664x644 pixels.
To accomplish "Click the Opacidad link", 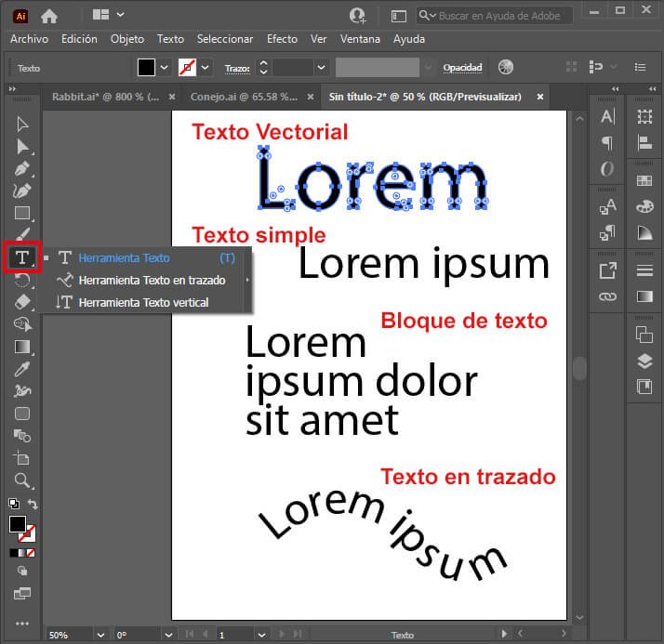I will click(x=462, y=68).
